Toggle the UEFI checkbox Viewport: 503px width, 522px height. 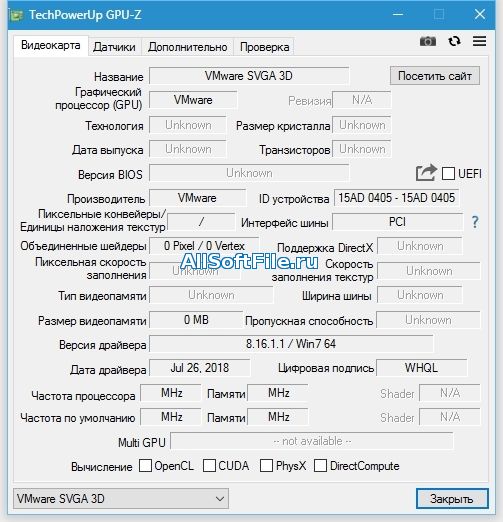tap(448, 173)
